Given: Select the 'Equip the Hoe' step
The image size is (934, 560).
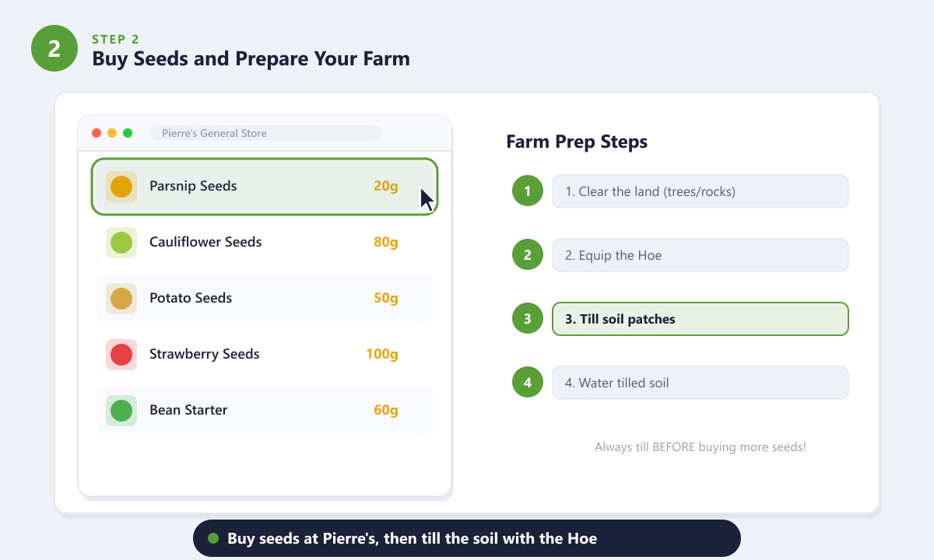Looking at the screenshot, I should pos(700,255).
